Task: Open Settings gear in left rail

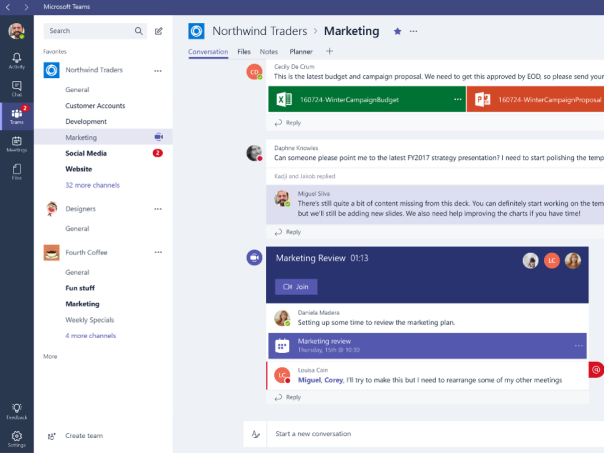Action: (16, 437)
